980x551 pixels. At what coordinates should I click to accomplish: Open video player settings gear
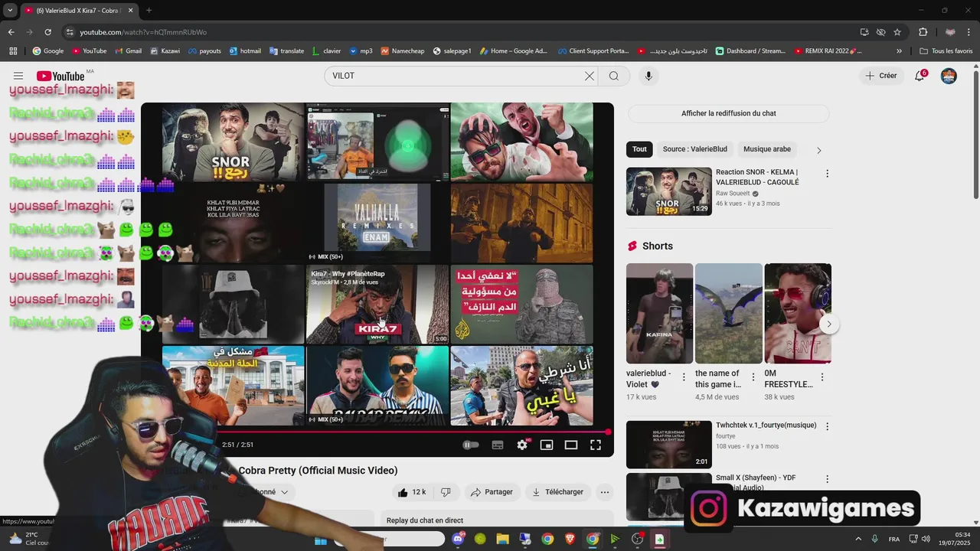(x=522, y=445)
